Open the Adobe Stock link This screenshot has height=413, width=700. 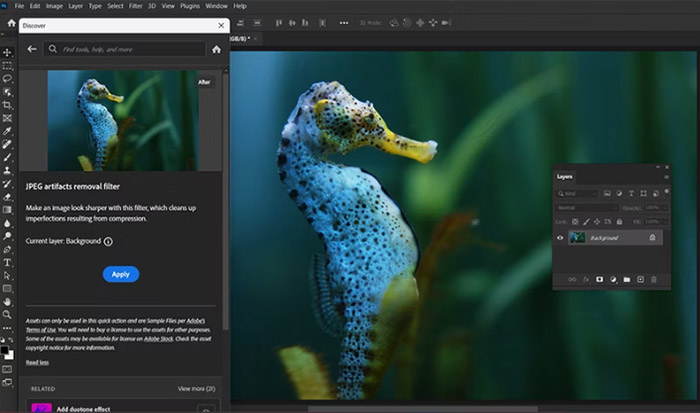pyautogui.click(x=158, y=339)
